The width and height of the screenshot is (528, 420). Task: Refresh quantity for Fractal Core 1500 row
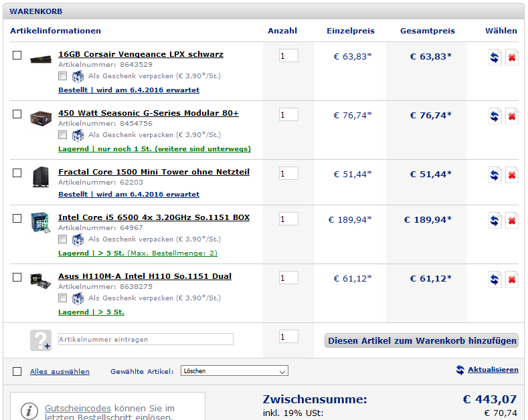click(495, 175)
